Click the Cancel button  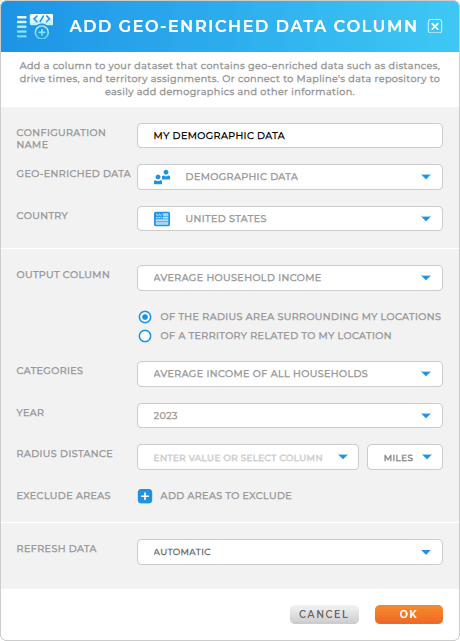tap(324, 614)
